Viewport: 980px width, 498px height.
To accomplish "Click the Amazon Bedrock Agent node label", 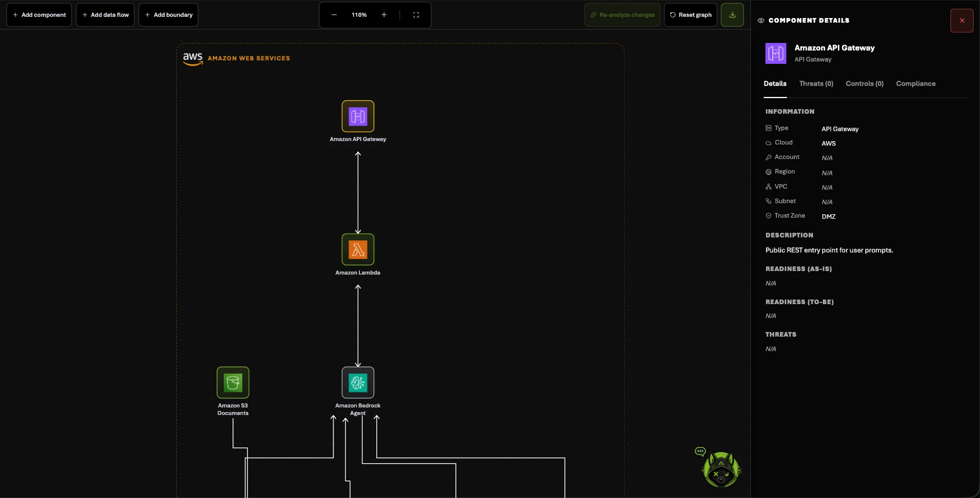I will point(358,409).
